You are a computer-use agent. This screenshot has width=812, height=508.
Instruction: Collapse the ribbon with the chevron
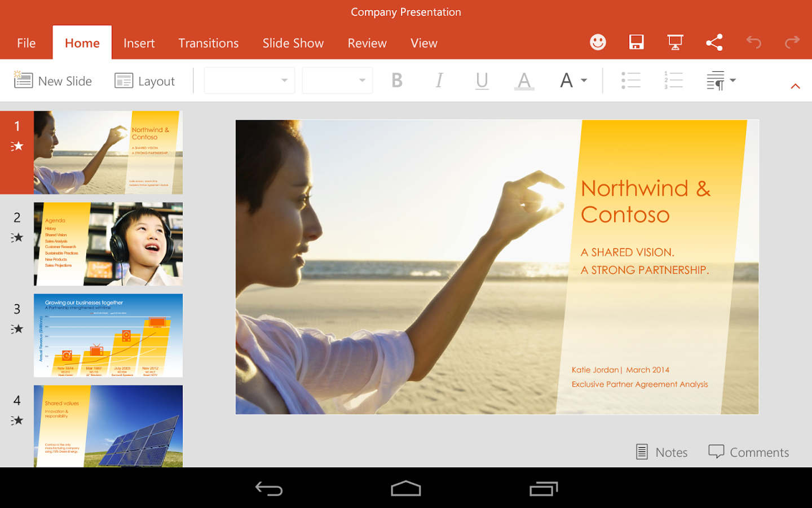pos(795,86)
